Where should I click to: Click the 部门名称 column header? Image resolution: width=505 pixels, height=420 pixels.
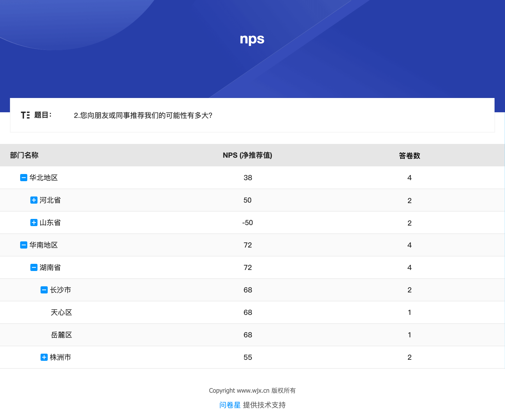[24, 155]
